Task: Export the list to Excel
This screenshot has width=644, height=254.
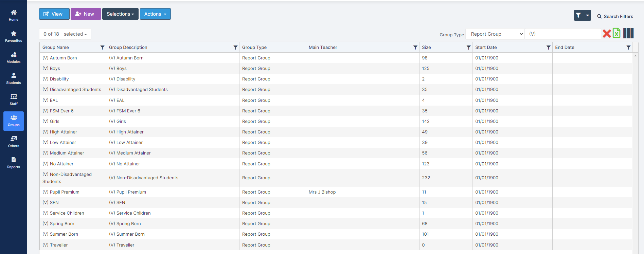Action: (616, 33)
